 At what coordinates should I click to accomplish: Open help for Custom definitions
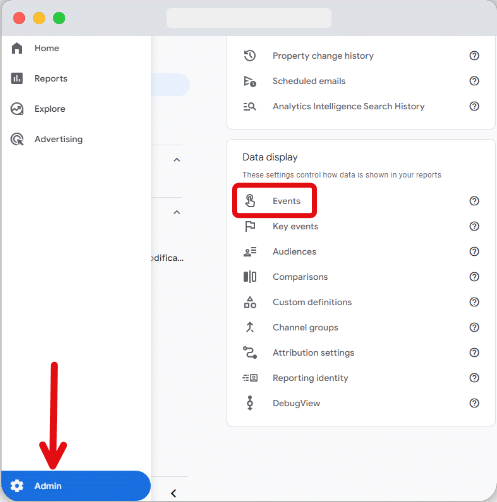point(474,302)
